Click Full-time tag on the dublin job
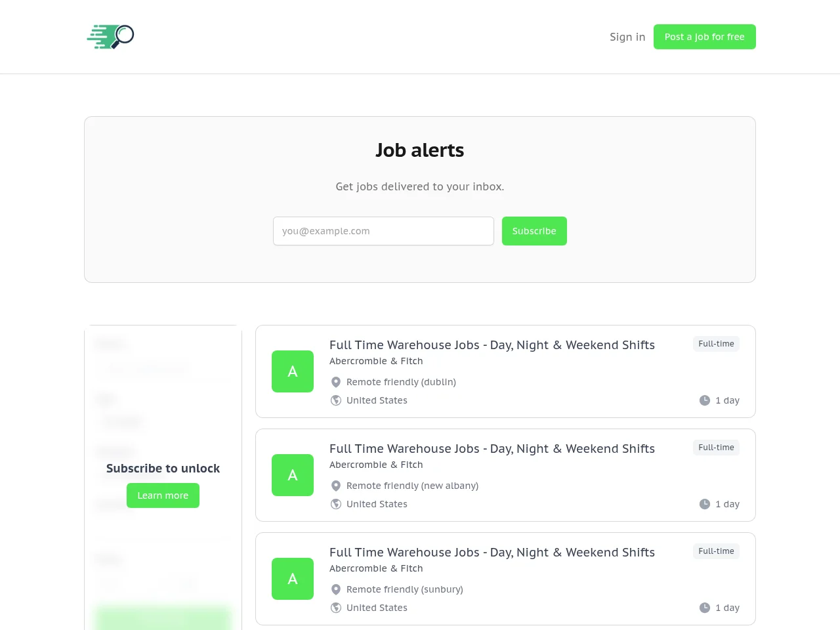840x630 pixels. pos(716,344)
